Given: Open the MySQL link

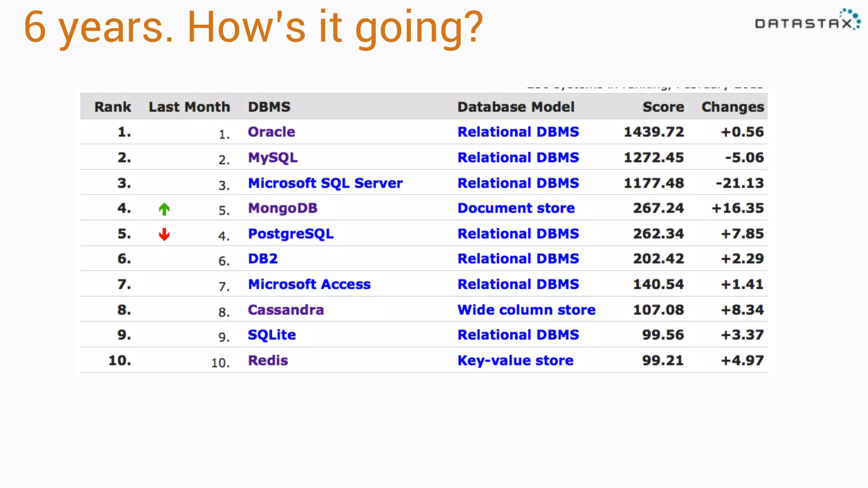Looking at the screenshot, I should tap(273, 158).
